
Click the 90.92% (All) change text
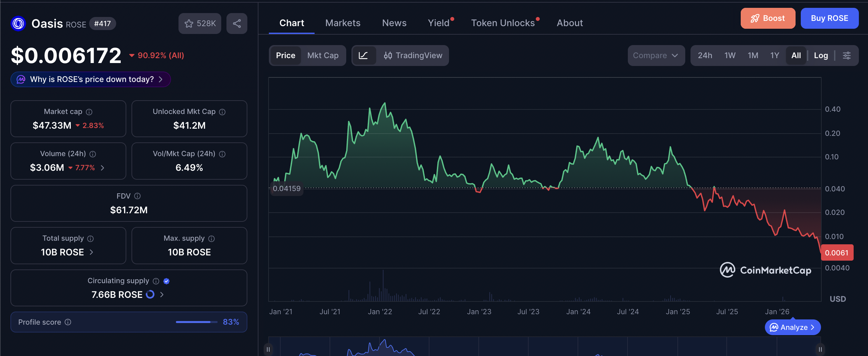point(161,56)
